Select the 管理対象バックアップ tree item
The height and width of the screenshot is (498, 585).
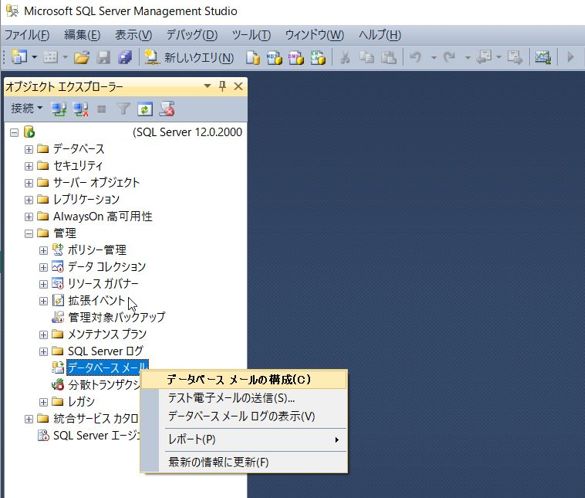tap(116, 317)
